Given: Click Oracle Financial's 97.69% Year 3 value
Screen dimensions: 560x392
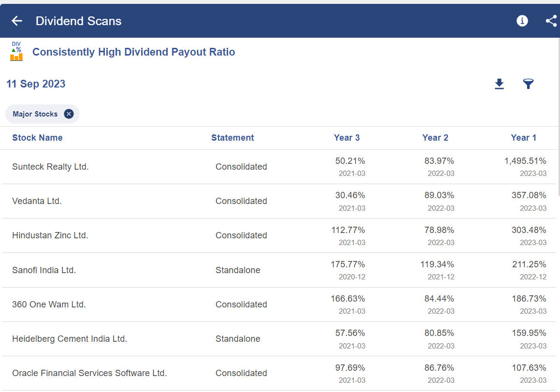Looking at the screenshot, I should click(x=350, y=368).
